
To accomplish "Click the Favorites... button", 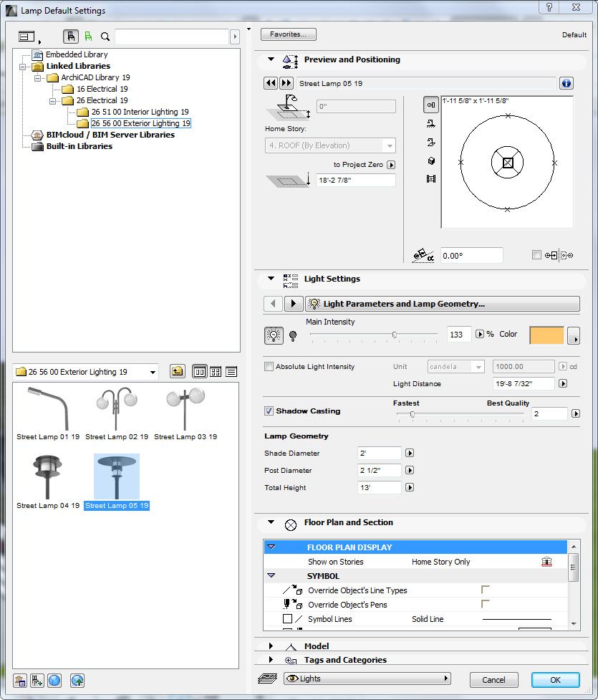I will (289, 34).
